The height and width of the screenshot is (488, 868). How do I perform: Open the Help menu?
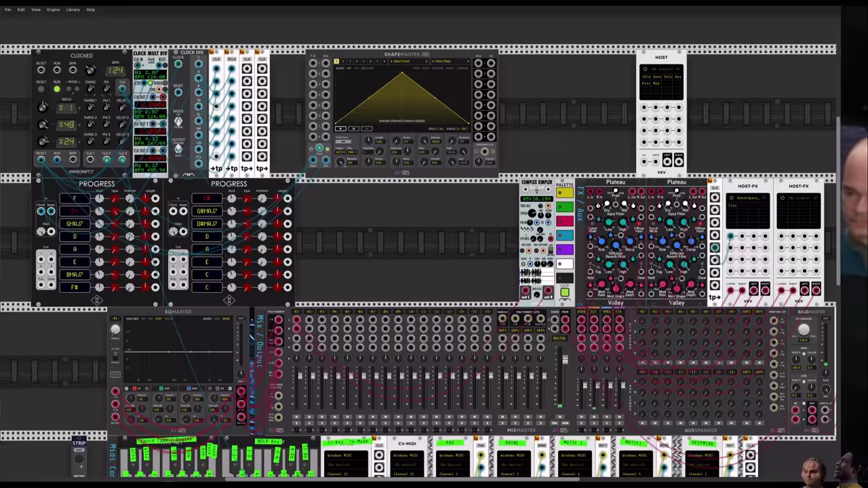point(90,9)
